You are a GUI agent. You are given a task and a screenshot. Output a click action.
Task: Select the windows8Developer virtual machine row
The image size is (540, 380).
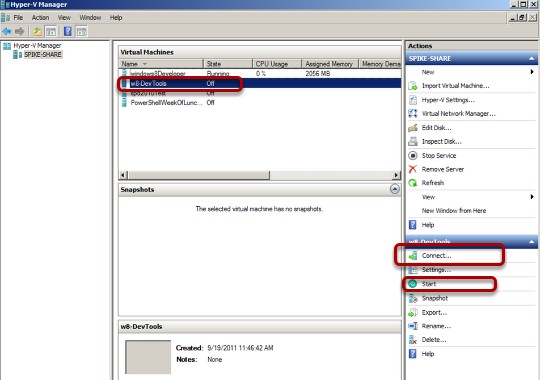(260, 73)
